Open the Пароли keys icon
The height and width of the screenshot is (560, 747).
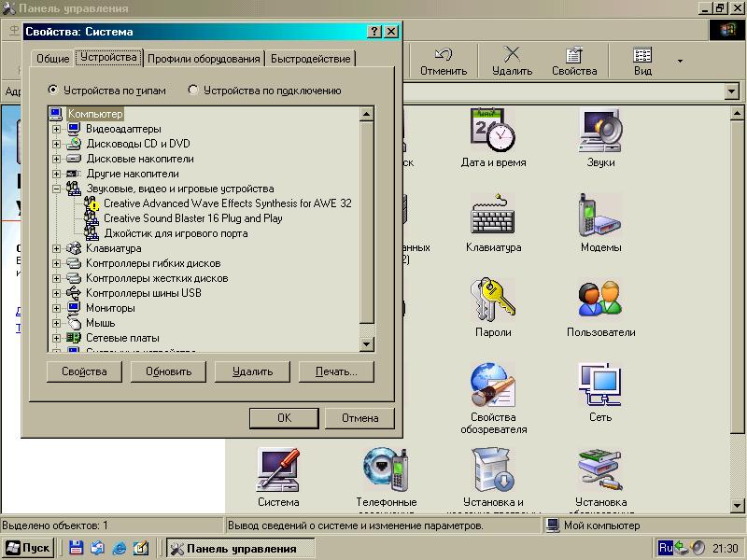493,308
